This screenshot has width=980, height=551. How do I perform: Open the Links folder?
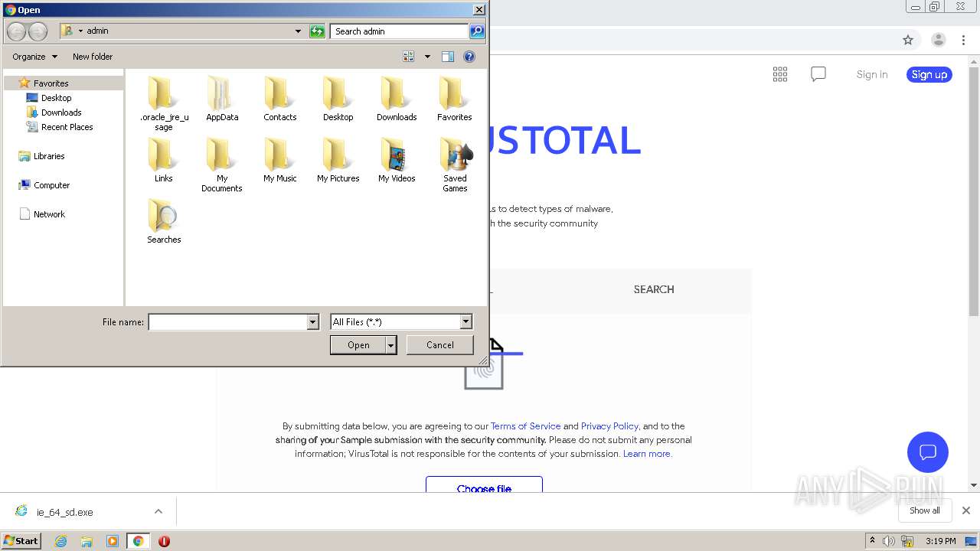tap(164, 160)
